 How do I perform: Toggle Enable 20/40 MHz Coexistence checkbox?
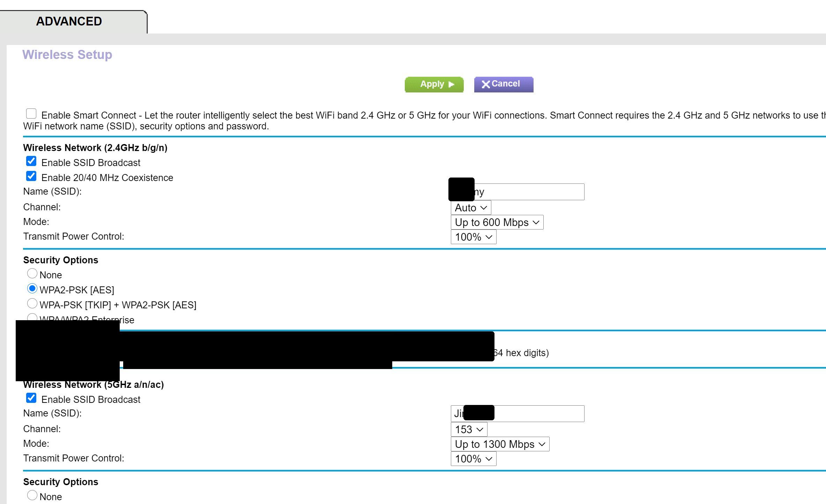[31, 176]
